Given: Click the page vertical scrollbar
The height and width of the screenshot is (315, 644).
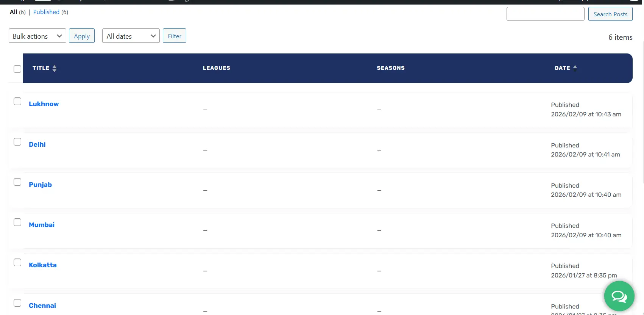Looking at the screenshot, I should 643,114.
